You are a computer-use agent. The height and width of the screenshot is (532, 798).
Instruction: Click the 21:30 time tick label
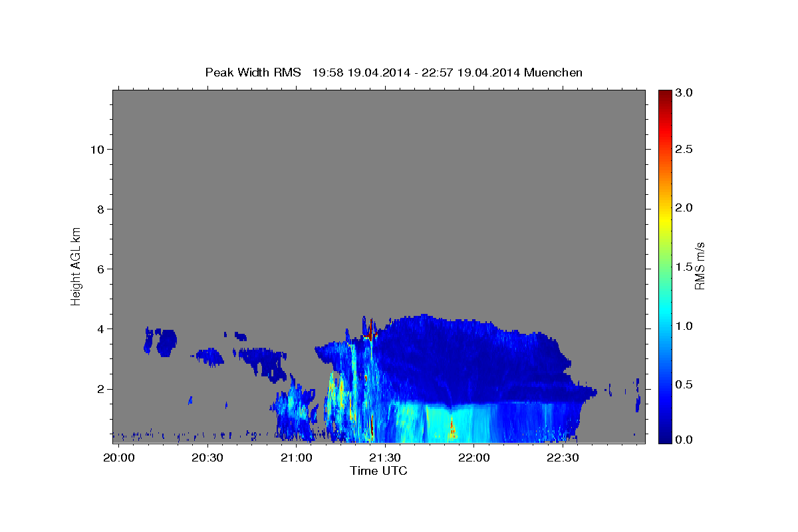click(385, 458)
